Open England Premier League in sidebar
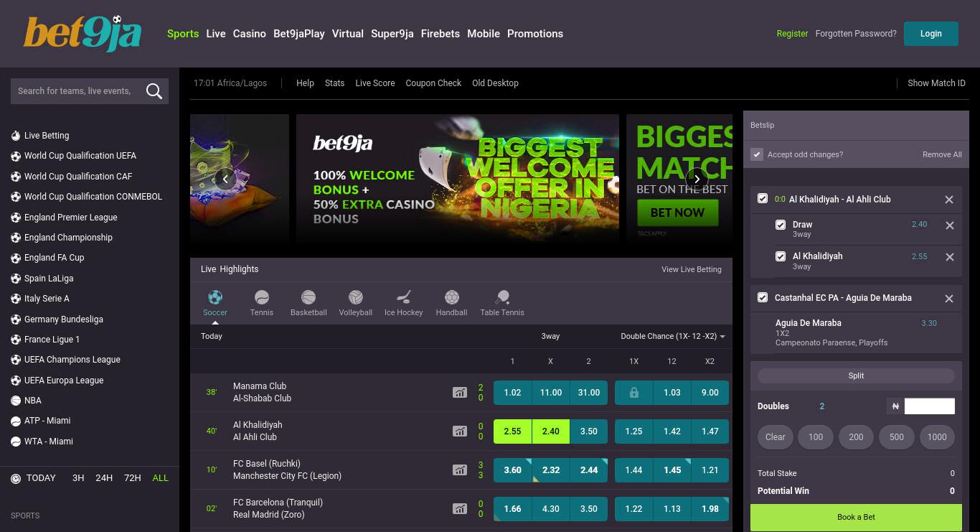The height and width of the screenshot is (532, 980). pyautogui.click(x=70, y=218)
